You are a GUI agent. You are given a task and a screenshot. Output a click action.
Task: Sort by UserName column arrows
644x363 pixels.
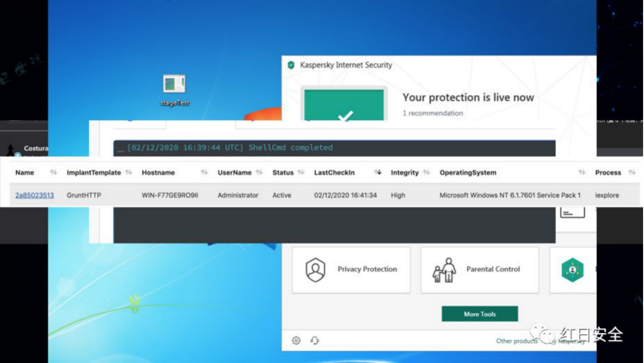[x=259, y=173]
